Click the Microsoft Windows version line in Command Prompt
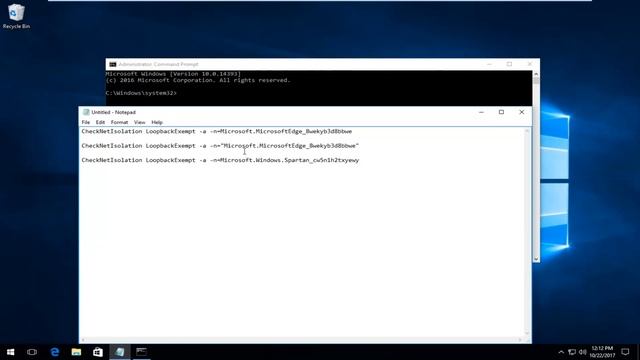640x360 pixels. pyautogui.click(x=173, y=74)
